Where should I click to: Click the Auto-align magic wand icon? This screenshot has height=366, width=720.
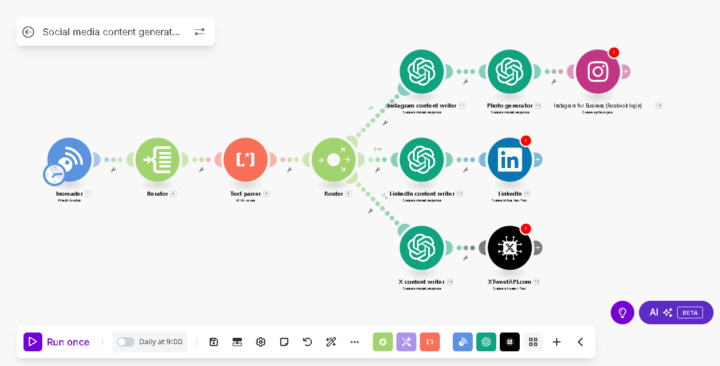click(331, 342)
